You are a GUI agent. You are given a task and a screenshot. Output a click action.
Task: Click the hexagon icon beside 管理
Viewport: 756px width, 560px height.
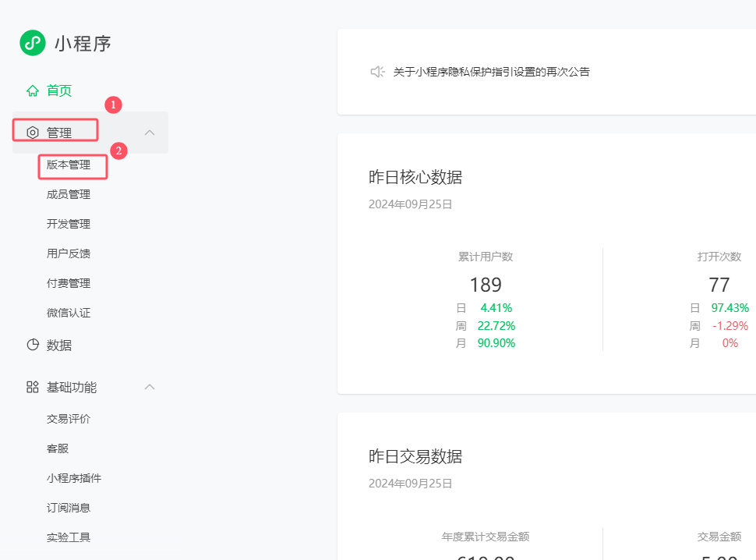pyautogui.click(x=33, y=133)
